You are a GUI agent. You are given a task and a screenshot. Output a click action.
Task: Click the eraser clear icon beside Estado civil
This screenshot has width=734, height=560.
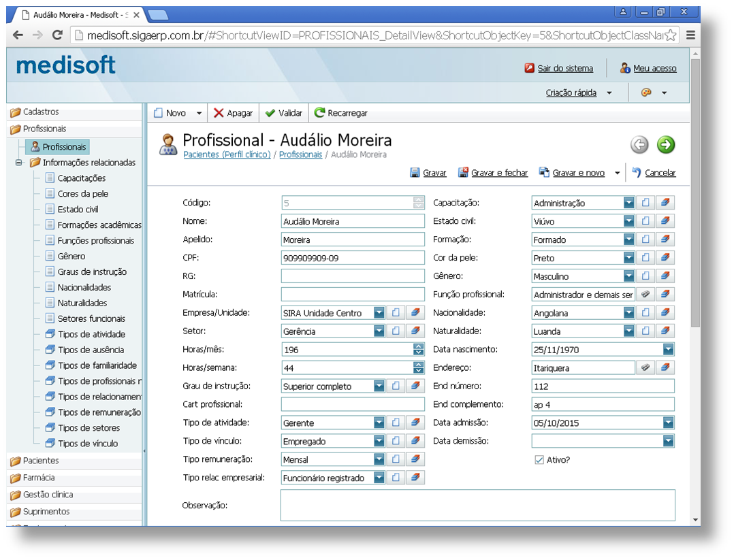click(665, 221)
